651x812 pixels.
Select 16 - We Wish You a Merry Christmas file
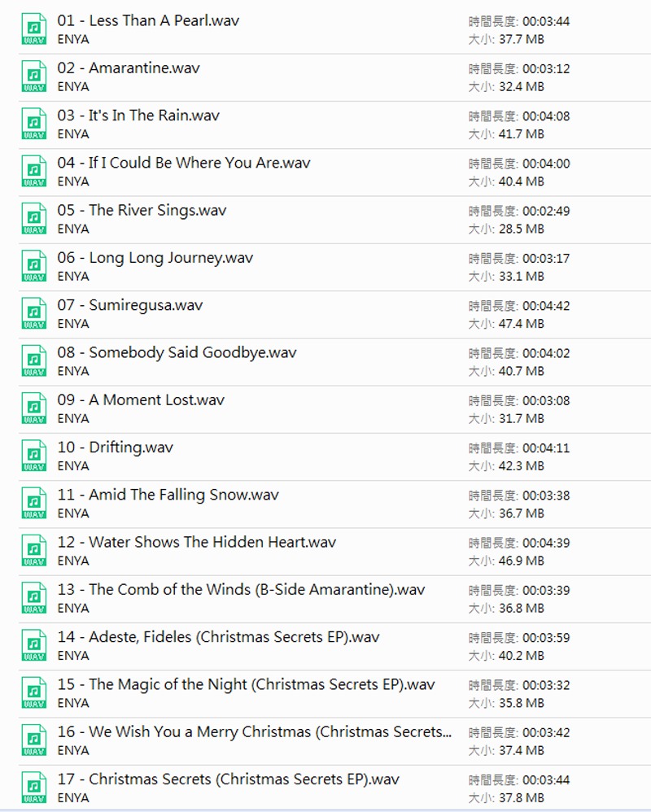(254, 731)
